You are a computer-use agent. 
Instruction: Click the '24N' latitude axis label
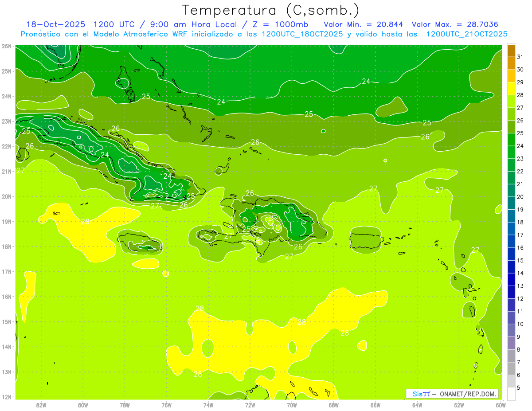7,96
